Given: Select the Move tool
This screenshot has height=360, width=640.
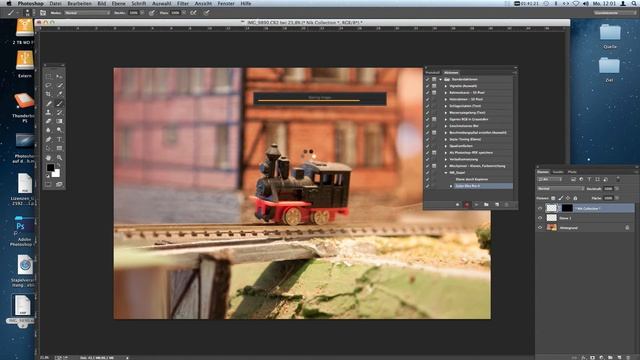Looking at the screenshot, I should 60,76.
